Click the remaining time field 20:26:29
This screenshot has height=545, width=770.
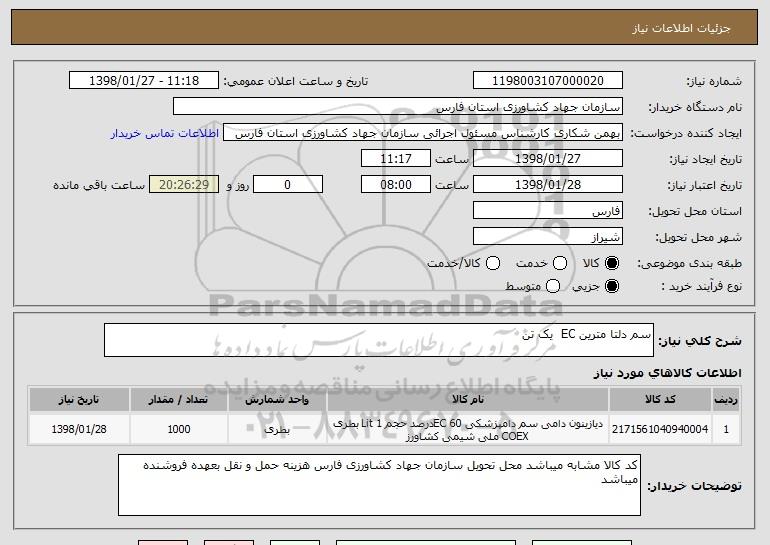[x=184, y=185]
